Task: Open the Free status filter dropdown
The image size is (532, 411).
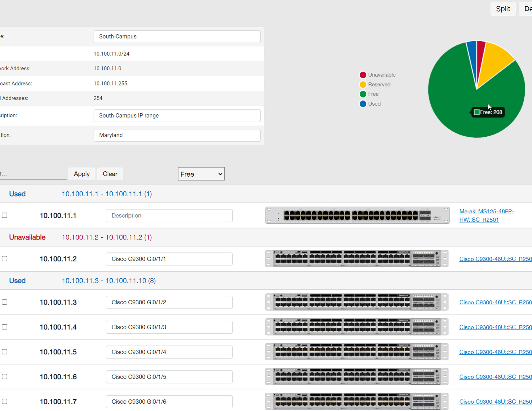Action: [201, 174]
